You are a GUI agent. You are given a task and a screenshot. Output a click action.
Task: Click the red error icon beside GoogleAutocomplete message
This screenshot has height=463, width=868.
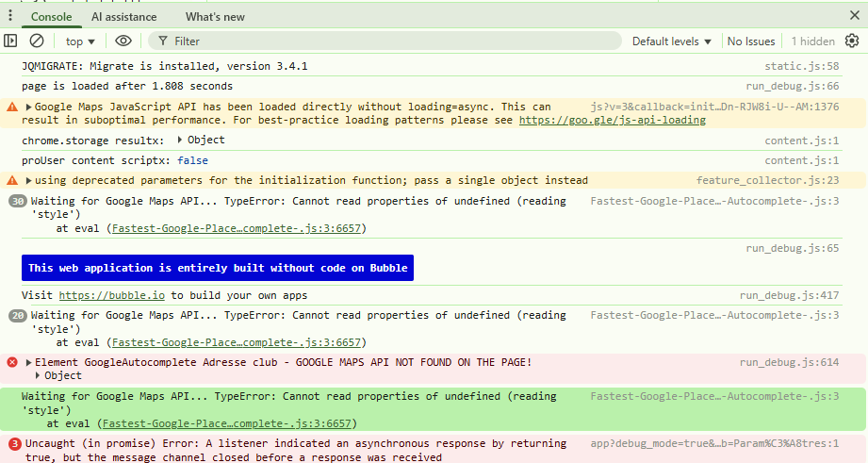click(x=12, y=362)
